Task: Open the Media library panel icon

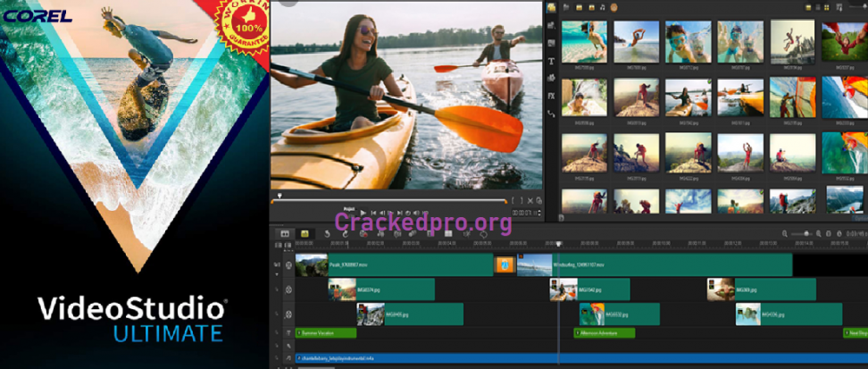Action: click(x=551, y=7)
